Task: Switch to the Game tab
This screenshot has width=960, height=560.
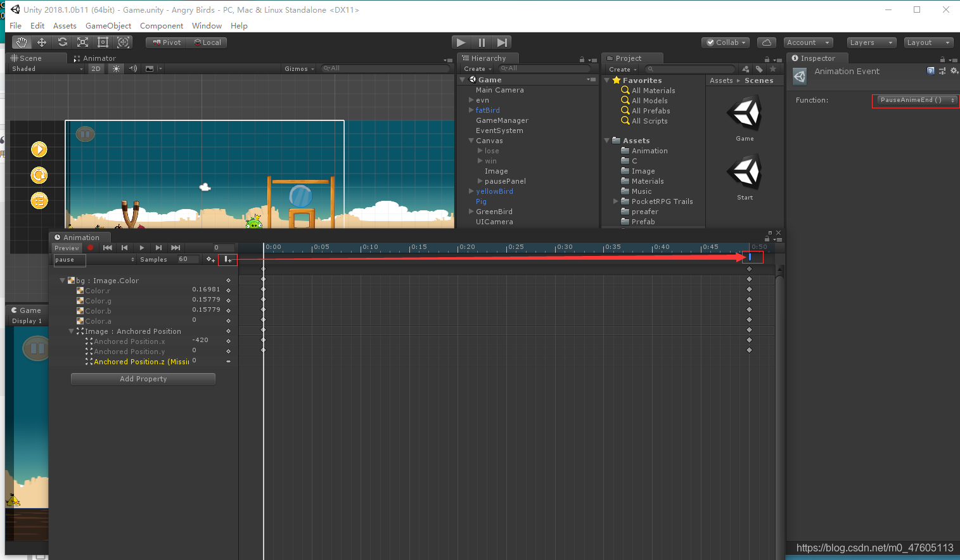Action: (27, 310)
